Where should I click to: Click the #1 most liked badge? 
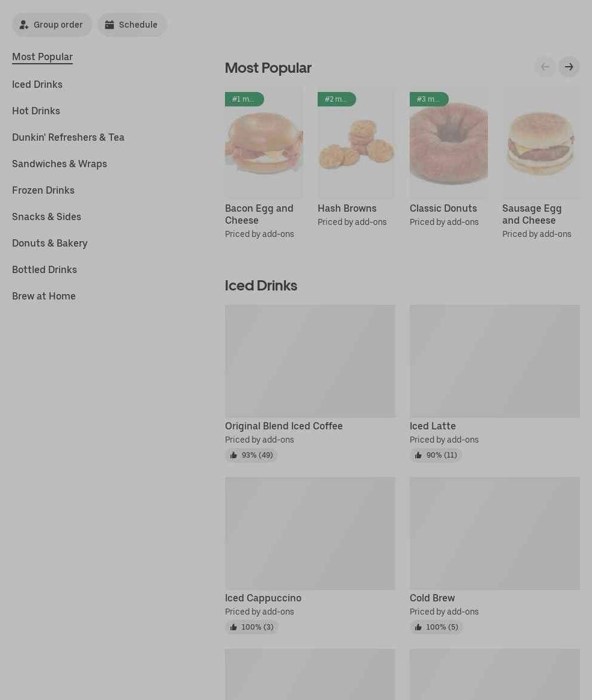tap(244, 99)
